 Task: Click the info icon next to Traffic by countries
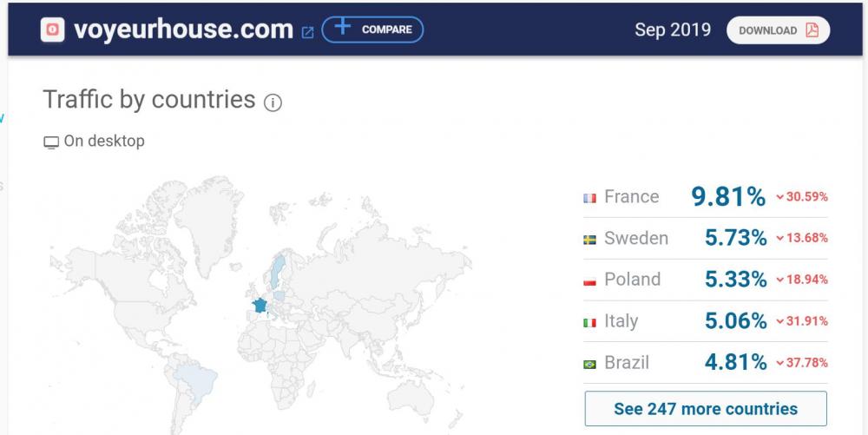pos(273,103)
